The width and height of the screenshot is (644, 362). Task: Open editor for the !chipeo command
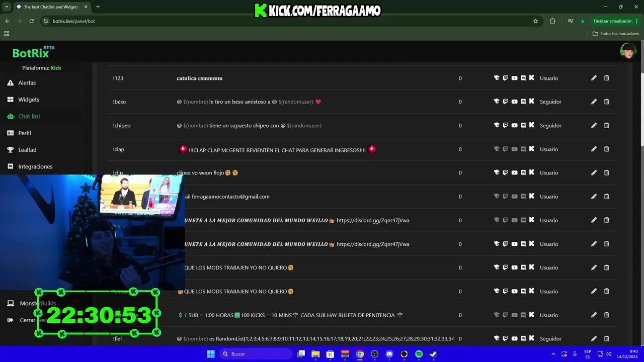click(x=594, y=125)
